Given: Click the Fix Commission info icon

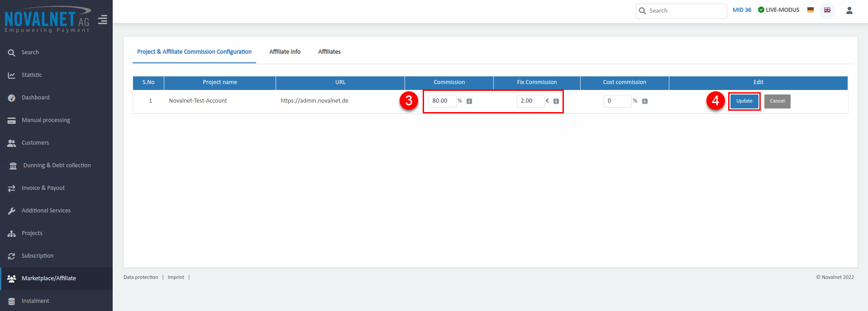Looking at the screenshot, I should [556, 101].
